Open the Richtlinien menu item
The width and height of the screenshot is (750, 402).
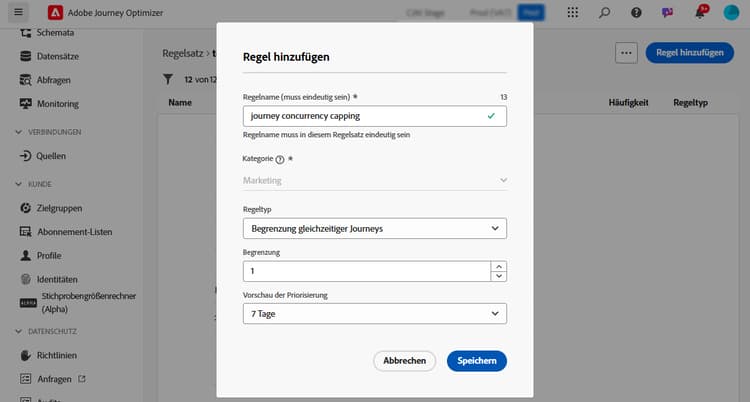56,355
